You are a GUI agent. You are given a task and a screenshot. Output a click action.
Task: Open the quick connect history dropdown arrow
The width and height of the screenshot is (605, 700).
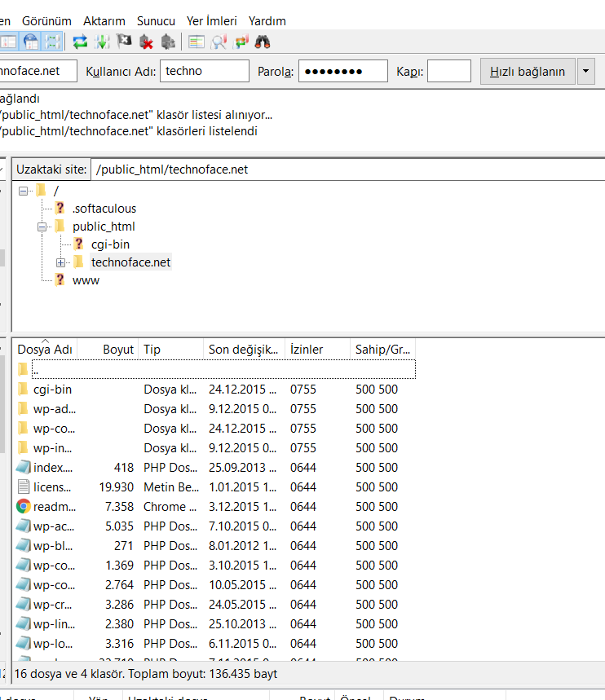coord(585,72)
